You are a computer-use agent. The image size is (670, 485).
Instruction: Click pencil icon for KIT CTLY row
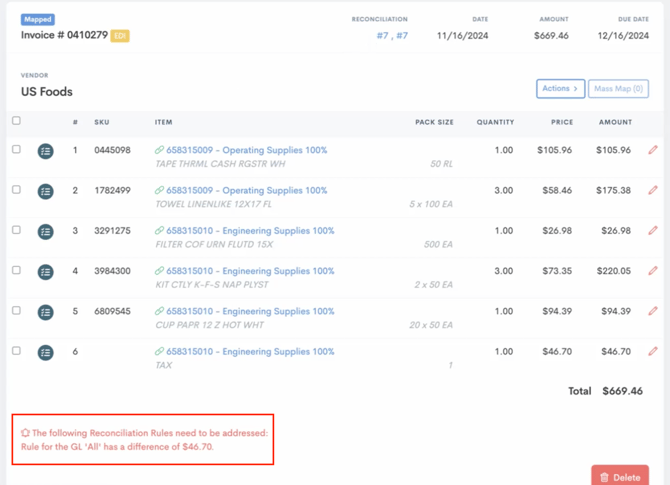click(652, 271)
